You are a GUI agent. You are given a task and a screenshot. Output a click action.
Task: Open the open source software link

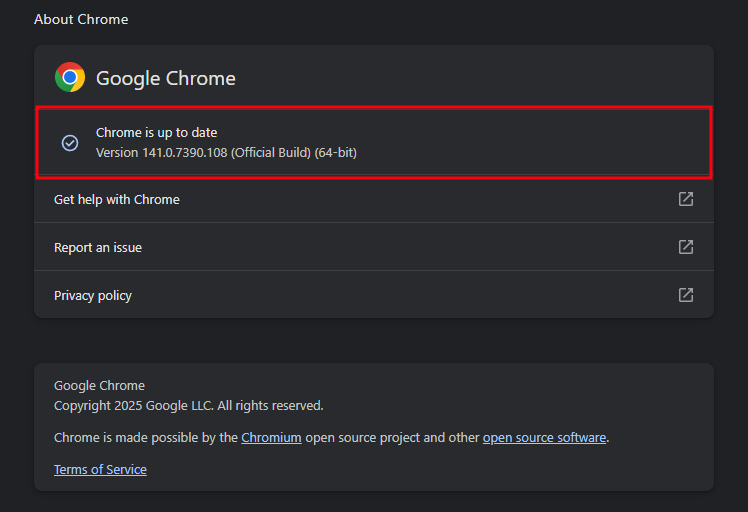coord(544,438)
